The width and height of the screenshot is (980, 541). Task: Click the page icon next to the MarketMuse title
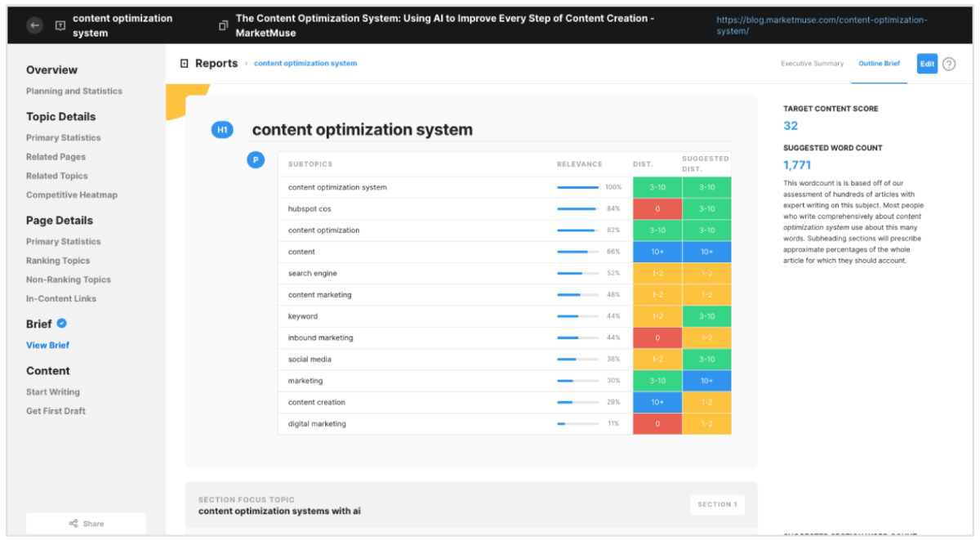point(223,25)
